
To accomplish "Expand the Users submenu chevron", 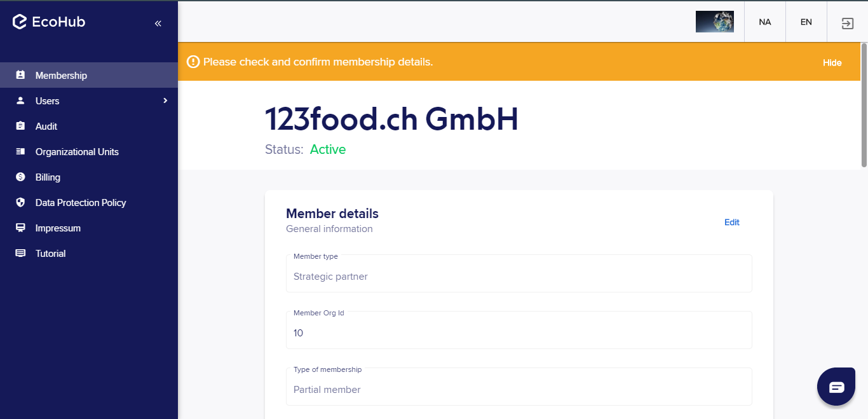I will (x=165, y=100).
